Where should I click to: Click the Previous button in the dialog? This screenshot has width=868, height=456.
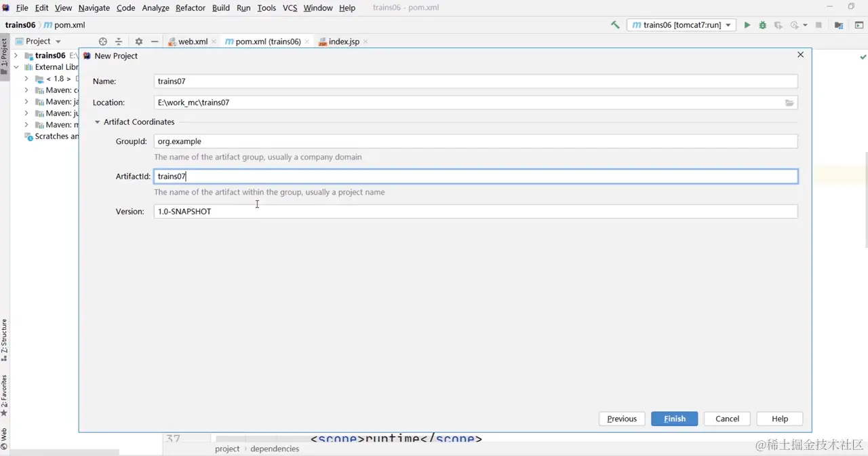622,419
